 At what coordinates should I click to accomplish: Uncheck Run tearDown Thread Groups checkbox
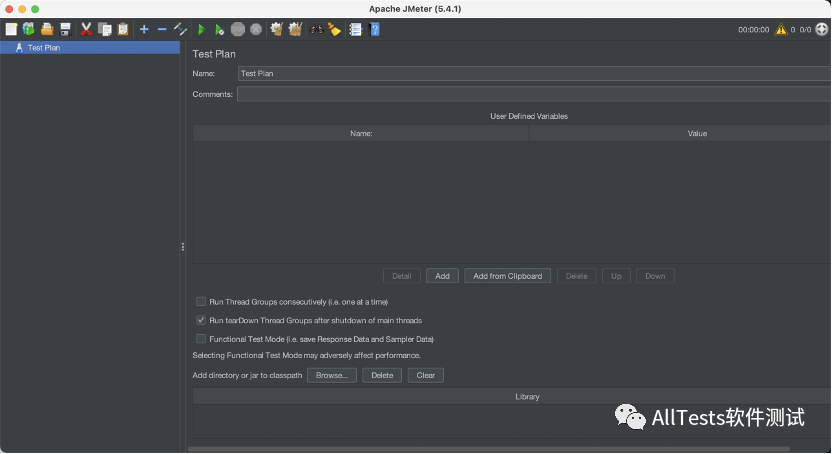click(201, 320)
